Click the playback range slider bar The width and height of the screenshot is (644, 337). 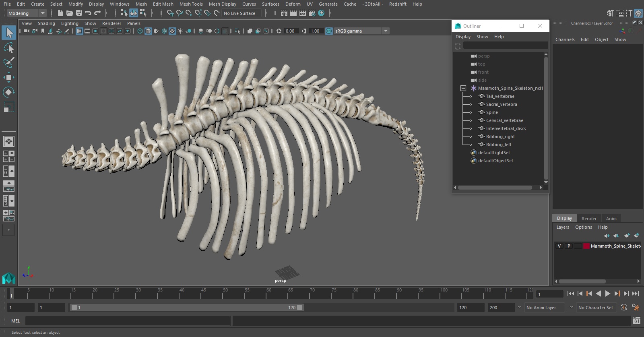click(187, 308)
